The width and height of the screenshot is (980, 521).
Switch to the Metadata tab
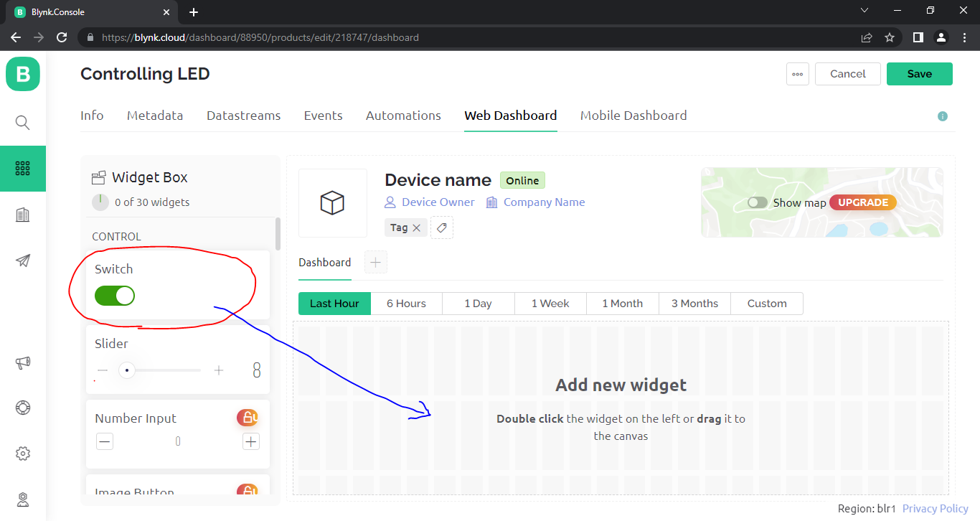(155, 116)
